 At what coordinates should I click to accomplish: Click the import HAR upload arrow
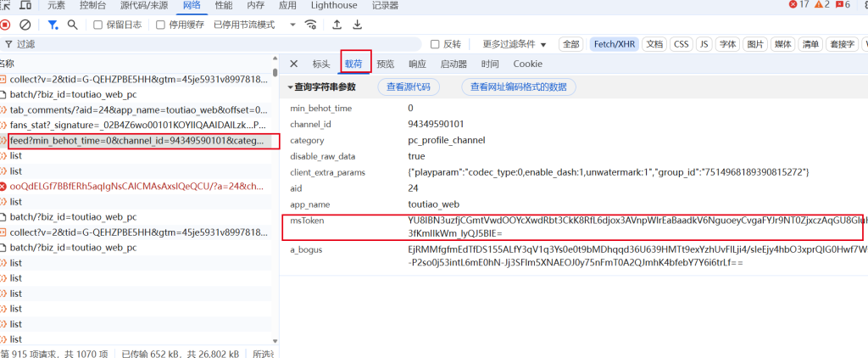coord(337,25)
